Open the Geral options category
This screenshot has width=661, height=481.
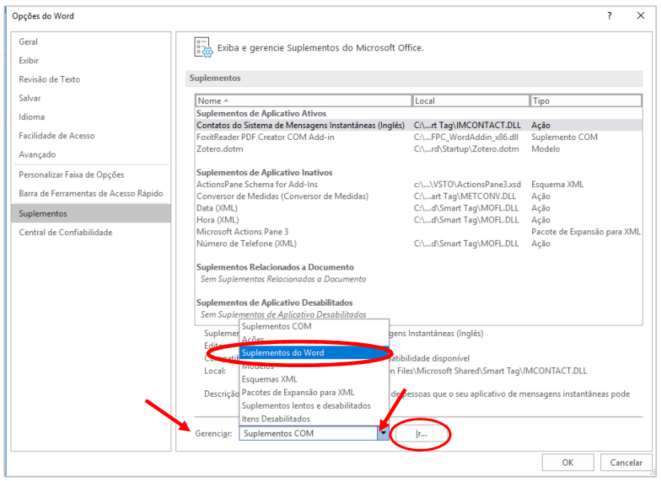tap(91, 42)
